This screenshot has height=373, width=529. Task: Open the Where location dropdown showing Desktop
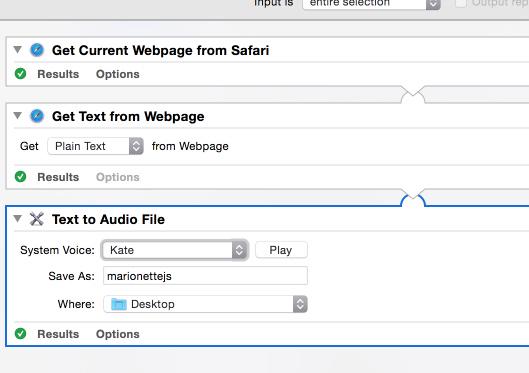click(205, 304)
